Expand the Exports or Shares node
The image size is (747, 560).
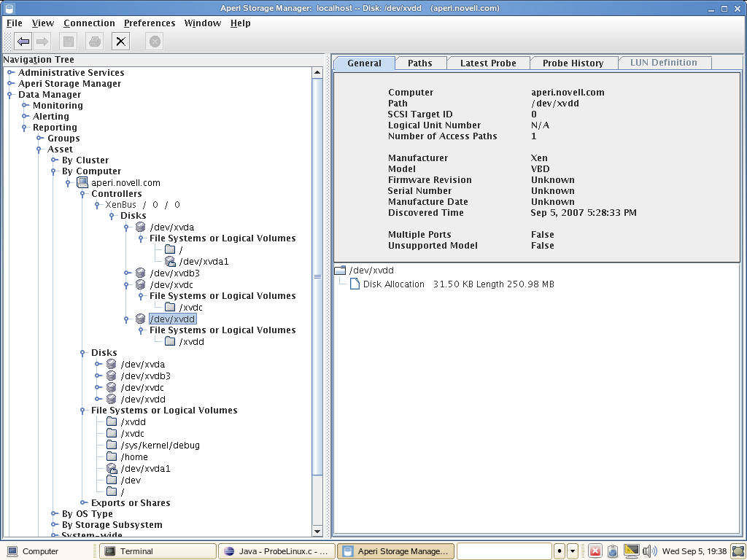point(83,502)
